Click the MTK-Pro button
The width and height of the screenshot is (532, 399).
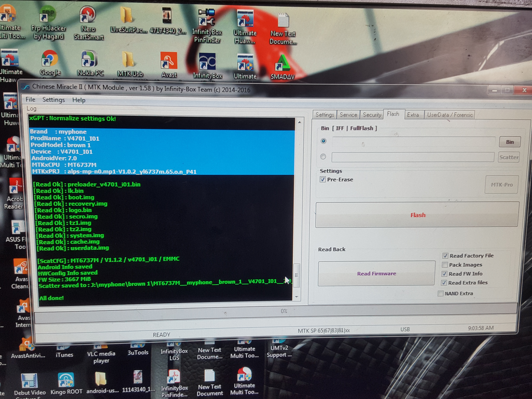click(x=502, y=184)
